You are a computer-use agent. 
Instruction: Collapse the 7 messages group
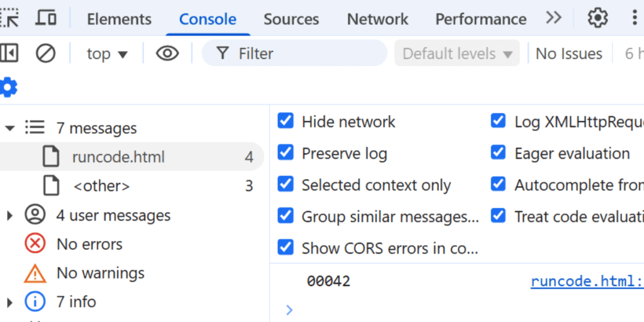(10, 128)
